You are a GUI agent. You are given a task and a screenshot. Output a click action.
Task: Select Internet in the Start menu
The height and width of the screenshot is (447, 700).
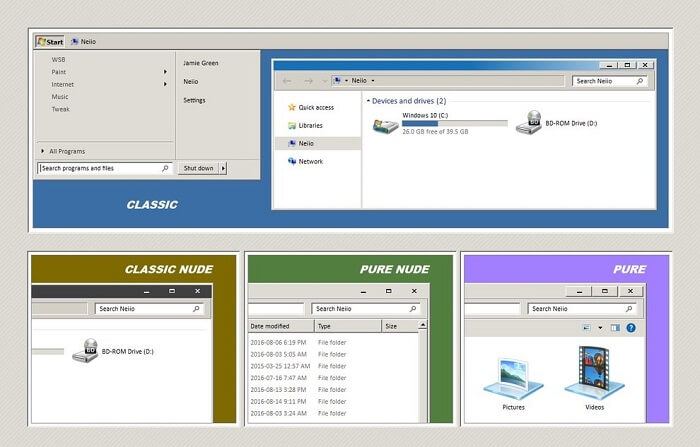pyautogui.click(x=62, y=84)
